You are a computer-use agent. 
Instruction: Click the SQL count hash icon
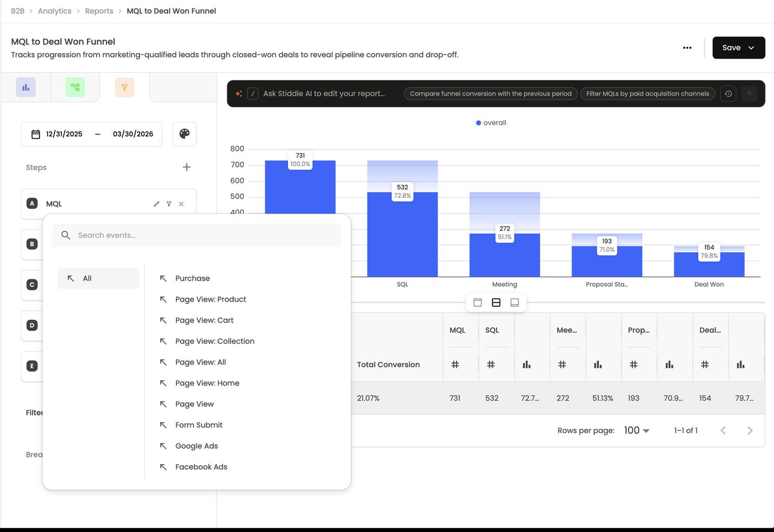491,365
